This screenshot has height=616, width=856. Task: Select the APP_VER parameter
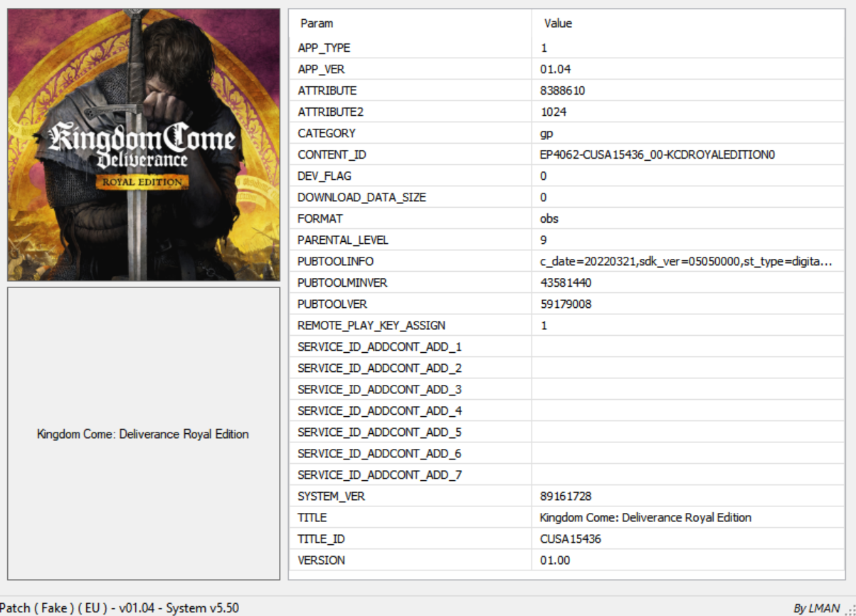pos(322,69)
